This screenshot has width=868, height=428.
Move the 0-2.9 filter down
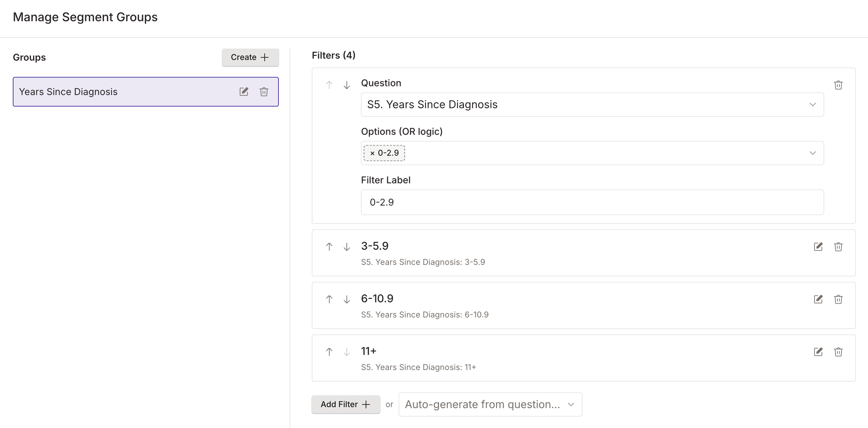[x=346, y=85]
